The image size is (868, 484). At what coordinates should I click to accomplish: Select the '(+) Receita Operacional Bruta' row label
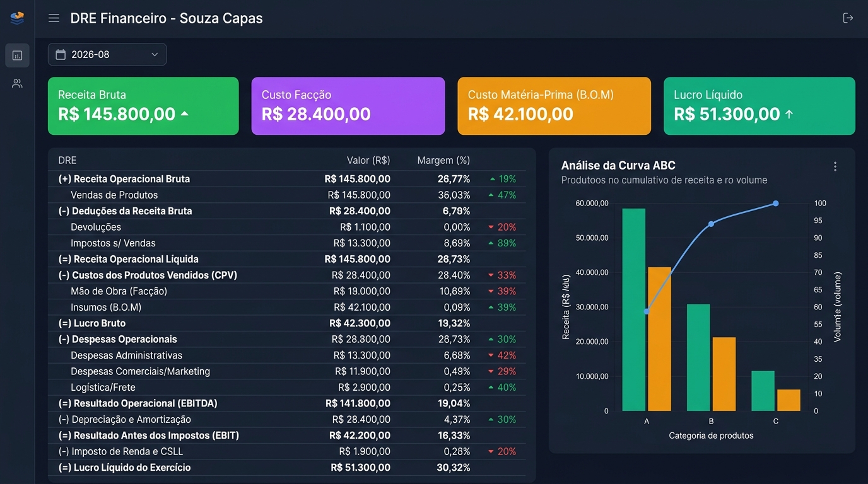tap(124, 179)
